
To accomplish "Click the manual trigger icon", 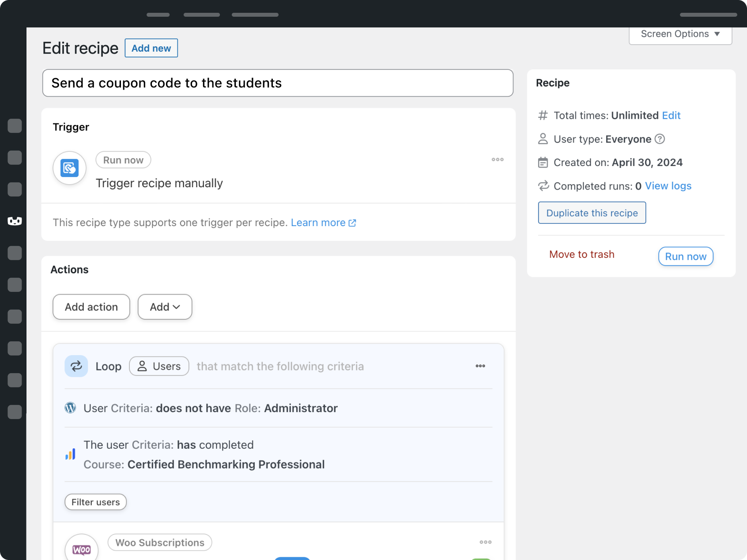I will click(x=69, y=168).
